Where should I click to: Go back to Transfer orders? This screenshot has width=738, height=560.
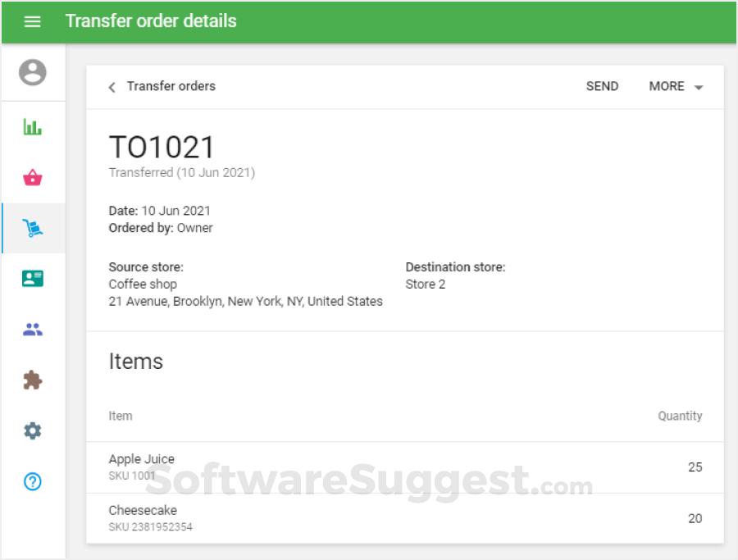(171, 86)
